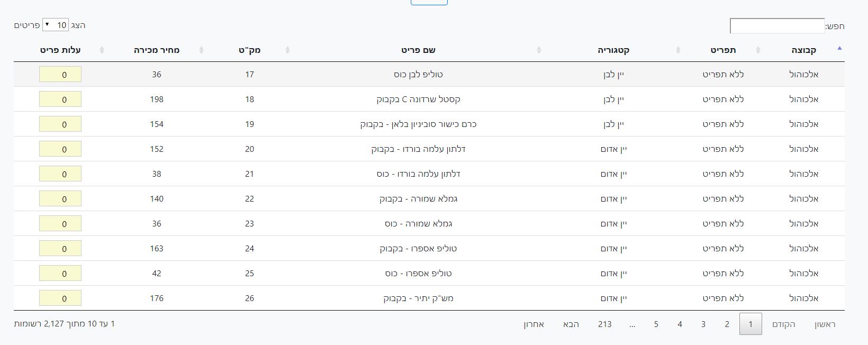The image size is (868, 345).
Task: Edit cost field for קסטל שרדונה C בקבוק
Action: coord(60,99)
